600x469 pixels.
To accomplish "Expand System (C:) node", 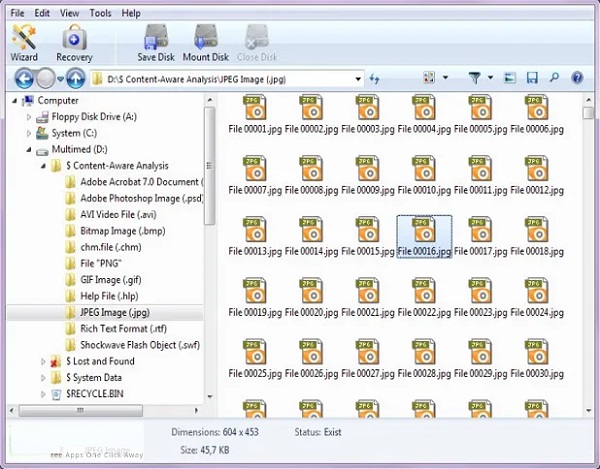I will [x=29, y=133].
